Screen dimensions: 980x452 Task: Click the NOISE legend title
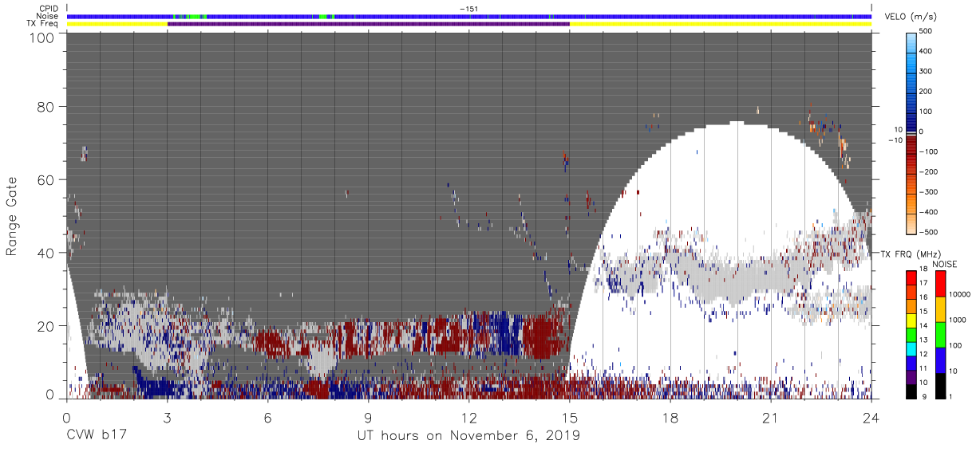(x=946, y=264)
